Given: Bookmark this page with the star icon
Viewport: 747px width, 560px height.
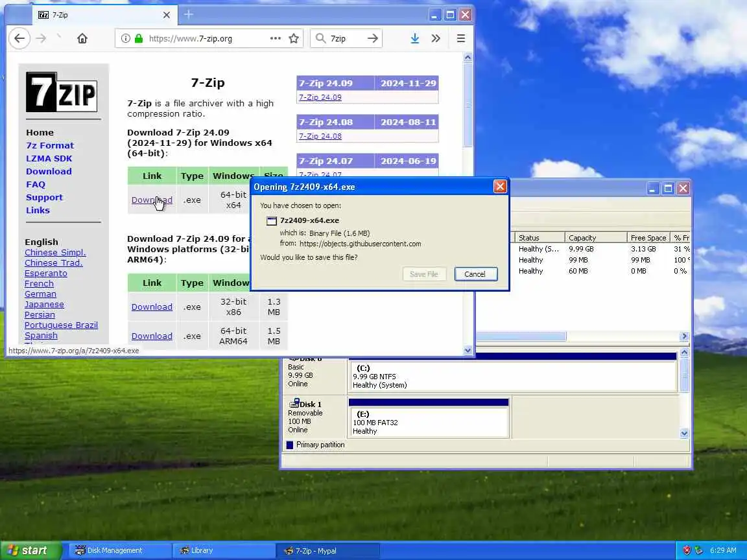Looking at the screenshot, I should pos(294,39).
